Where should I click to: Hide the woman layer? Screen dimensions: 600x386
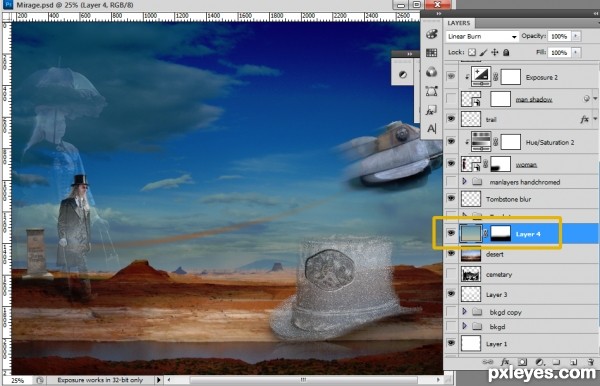pyautogui.click(x=452, y=163)
